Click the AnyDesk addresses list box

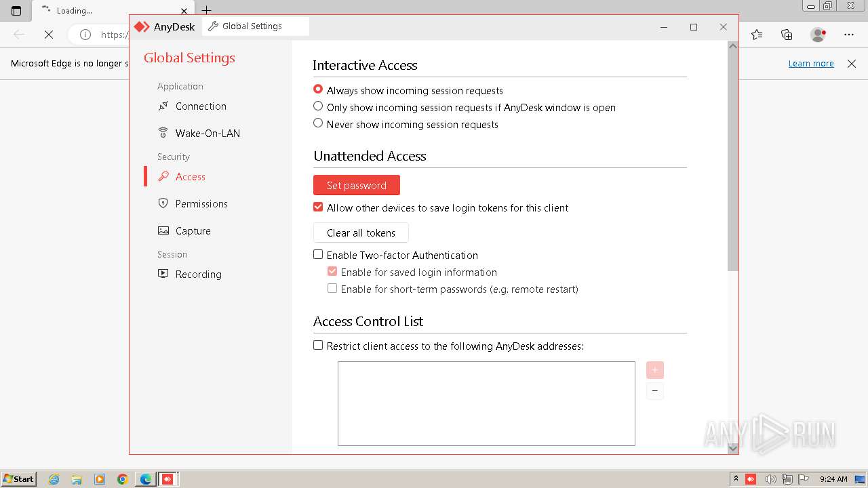(x=486, y=403)
